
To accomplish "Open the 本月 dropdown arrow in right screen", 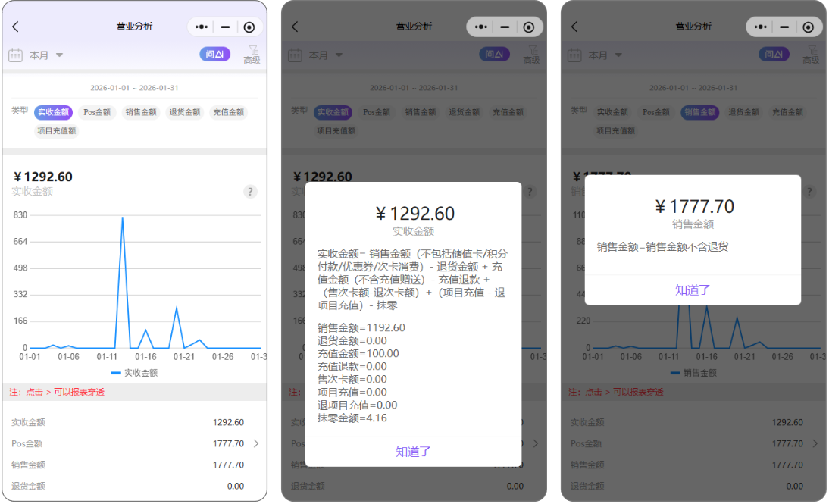I will (x=618, y=55).
